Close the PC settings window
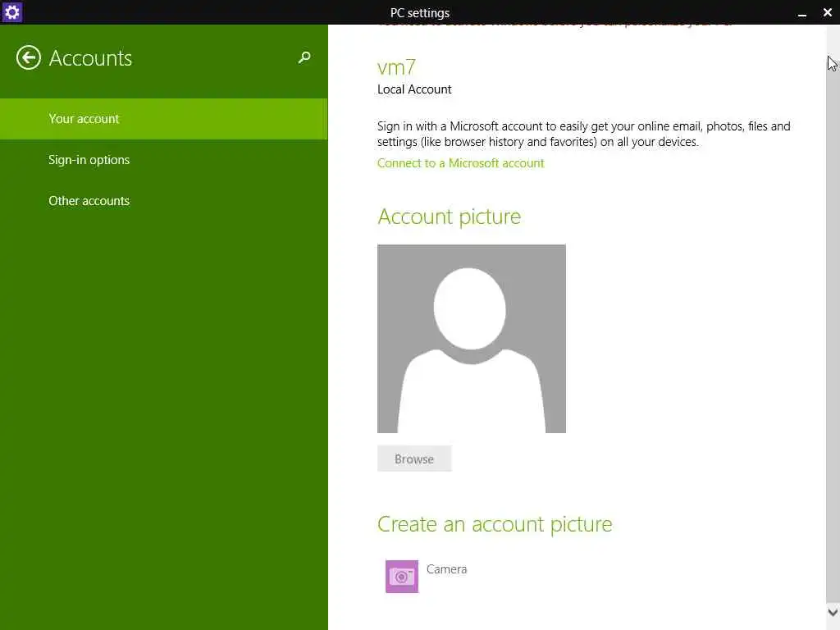 pyautogui.click(x=827, y=12)
